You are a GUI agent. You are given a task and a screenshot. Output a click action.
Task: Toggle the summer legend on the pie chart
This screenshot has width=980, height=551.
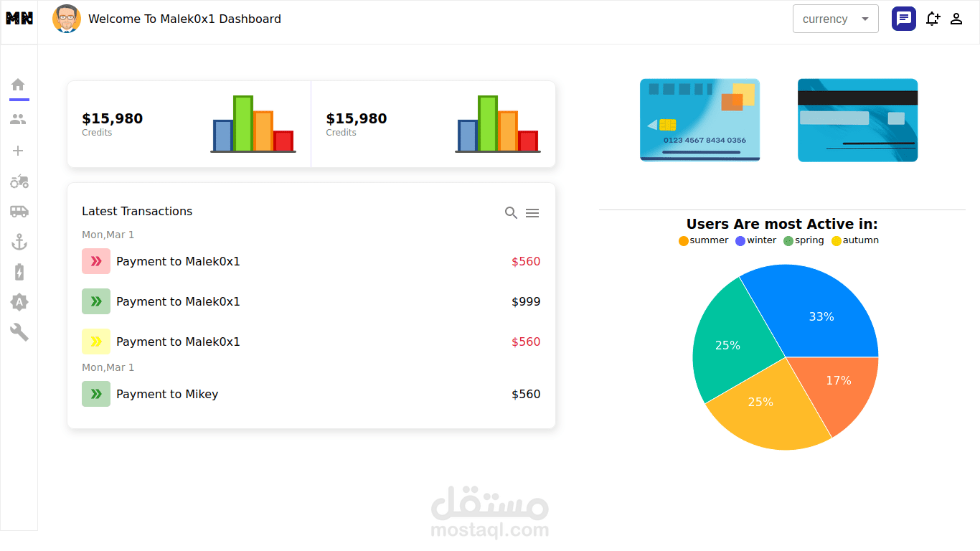[x=703, y=240]
